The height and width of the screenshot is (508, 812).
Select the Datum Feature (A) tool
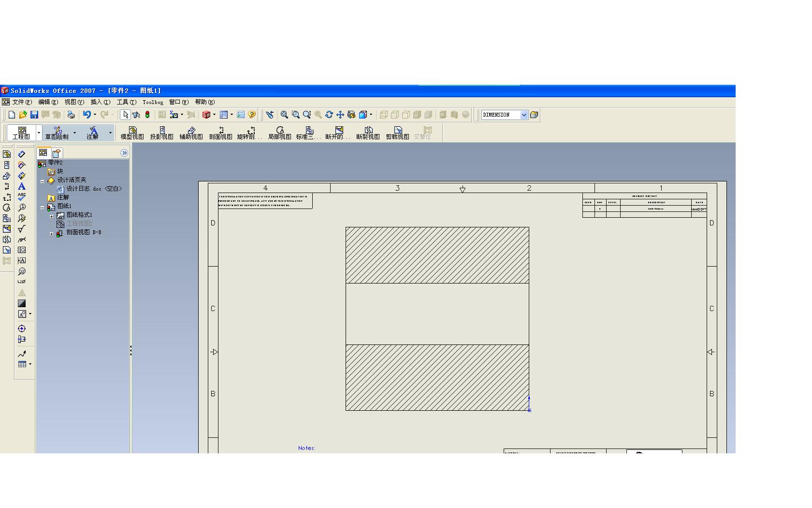pos(22,261)
